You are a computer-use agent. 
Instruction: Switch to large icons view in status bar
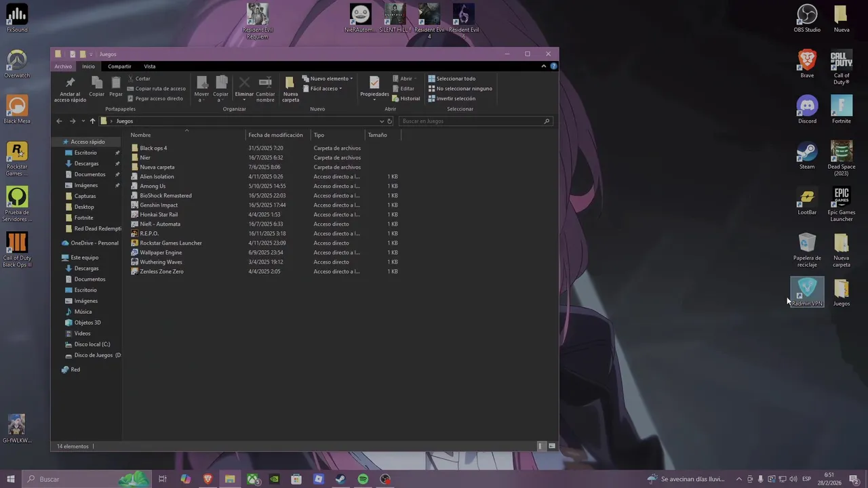552,447
